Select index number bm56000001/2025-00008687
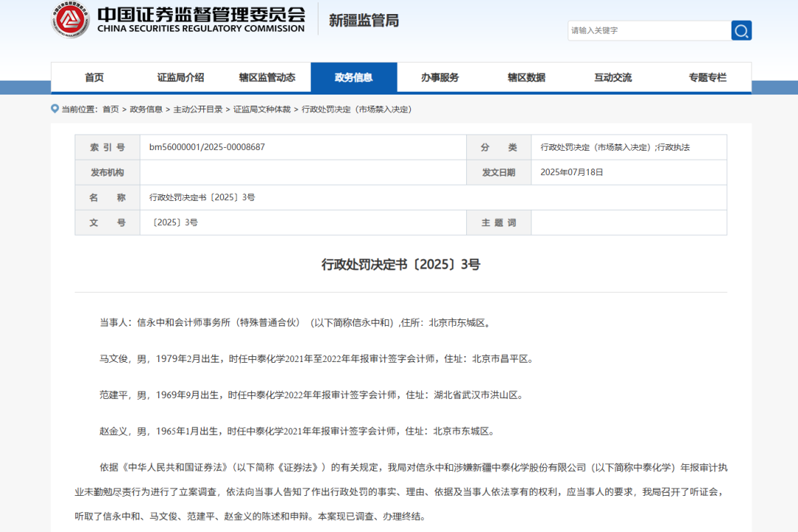The height and width of the screenshot is (532, 798). click(207, 147)
